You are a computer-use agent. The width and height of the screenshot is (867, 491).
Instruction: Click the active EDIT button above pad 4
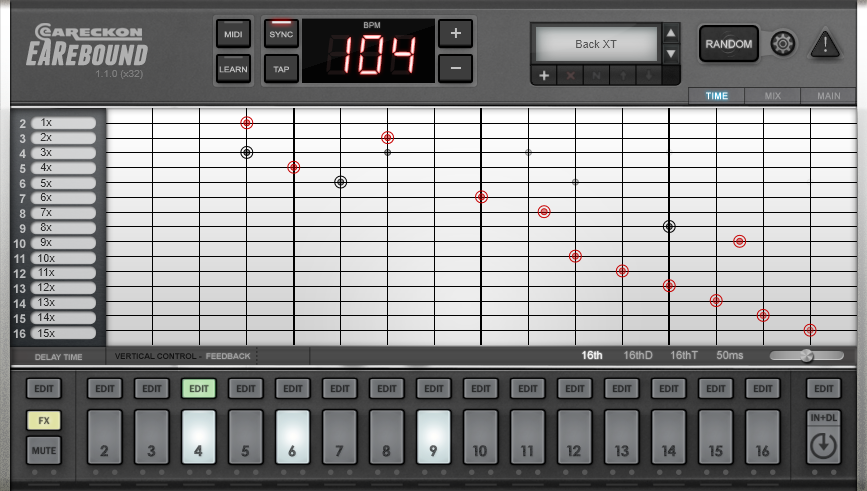click(199, 389)
